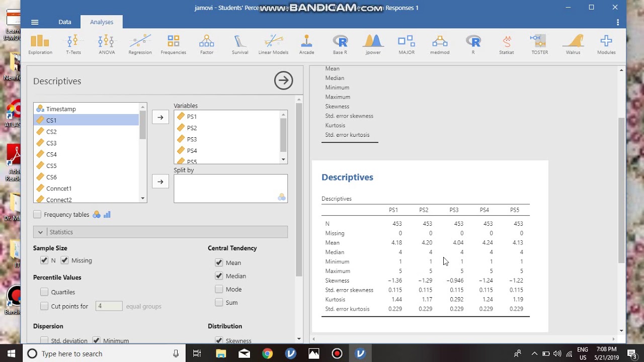
Task: Switch to the Data tab
Action: (x=65, y=22)
